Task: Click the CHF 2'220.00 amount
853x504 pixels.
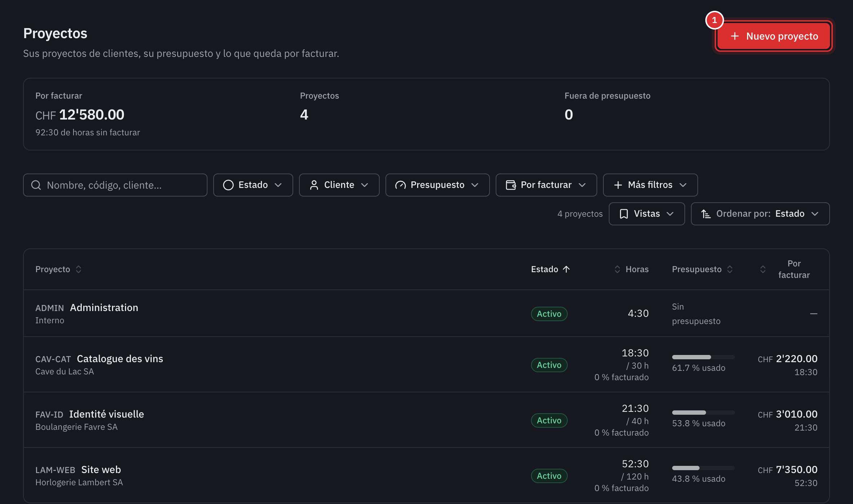Action: 787,359
